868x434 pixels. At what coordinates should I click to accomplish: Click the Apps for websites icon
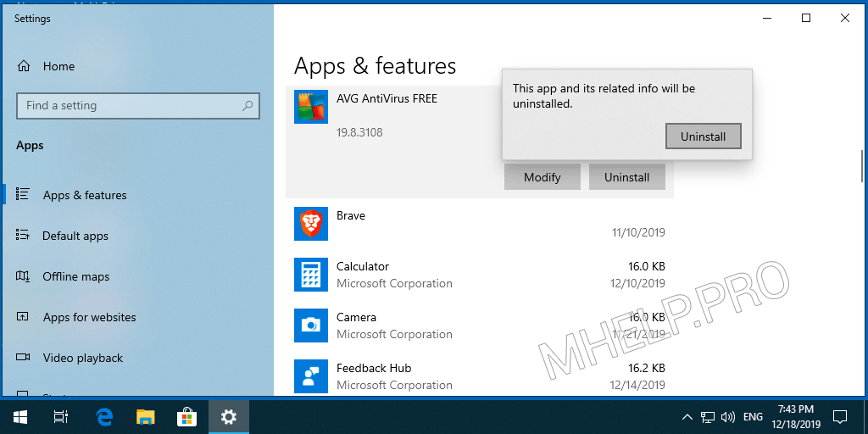[x=23, y=317]
